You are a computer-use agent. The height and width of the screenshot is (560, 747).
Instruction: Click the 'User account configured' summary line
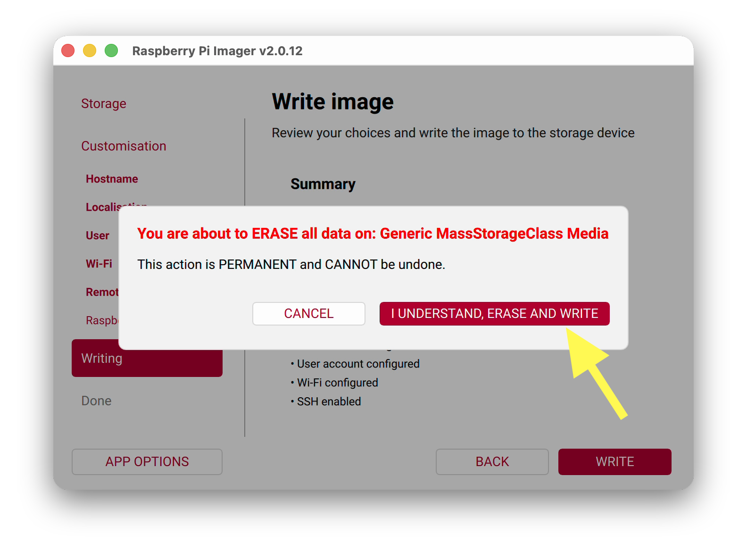(x=355, y=364)
